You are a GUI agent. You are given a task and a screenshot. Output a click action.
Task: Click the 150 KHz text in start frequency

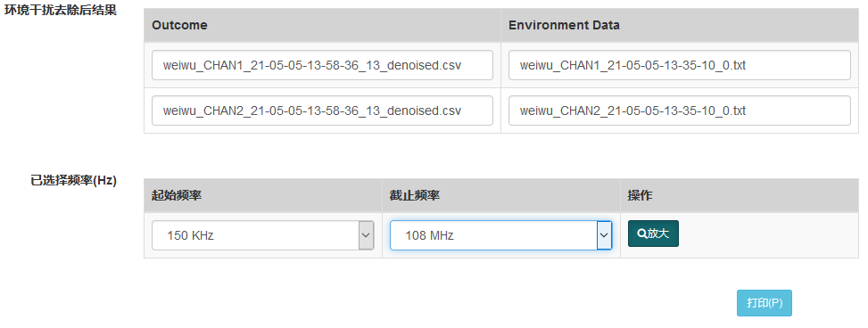[190, 235]
